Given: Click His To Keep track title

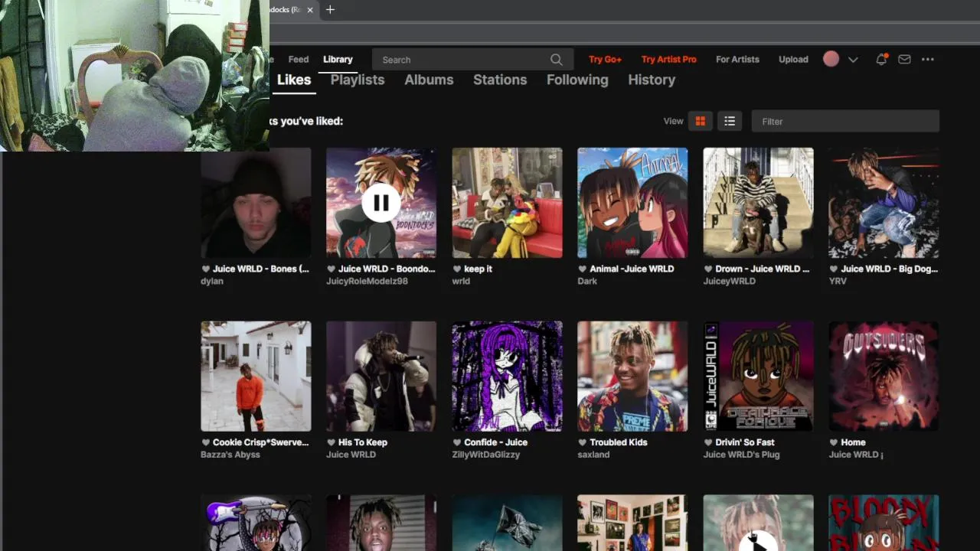Looking at the screenshot, I should 363,442.
